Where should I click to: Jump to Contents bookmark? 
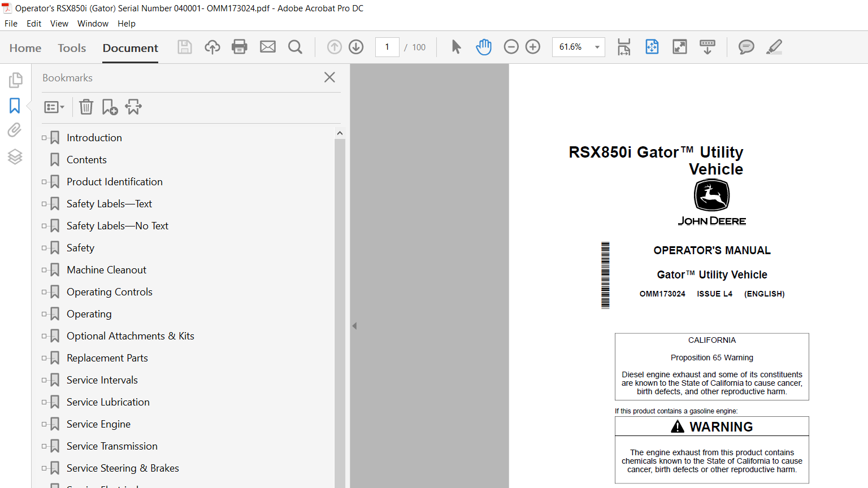coord(86,160)
